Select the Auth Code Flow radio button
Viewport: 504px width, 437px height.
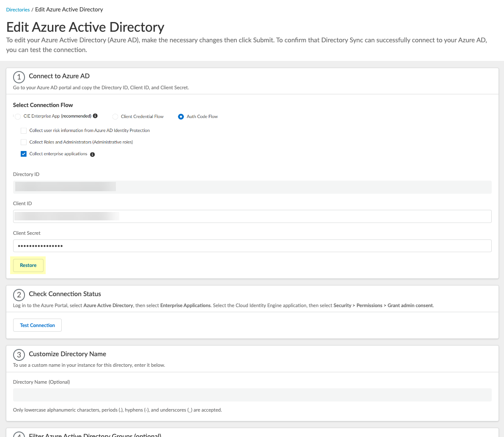click(181, 116)
